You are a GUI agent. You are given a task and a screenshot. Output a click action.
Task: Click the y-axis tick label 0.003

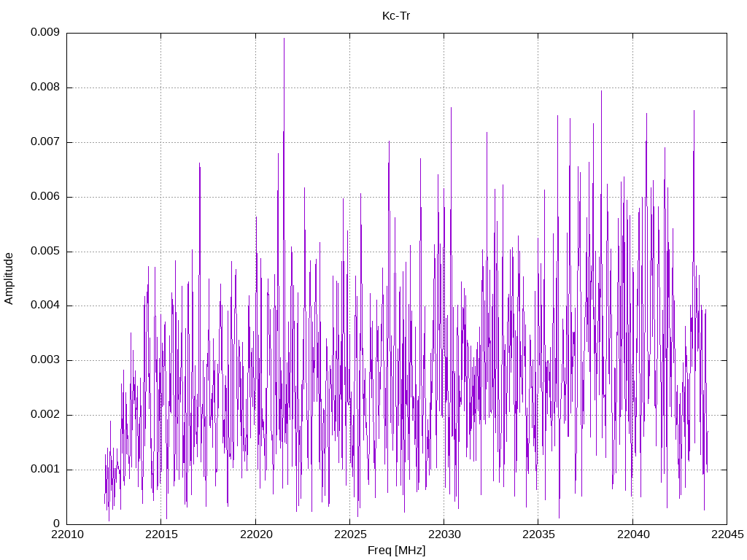pyautogui.click(x=45, y=360)
